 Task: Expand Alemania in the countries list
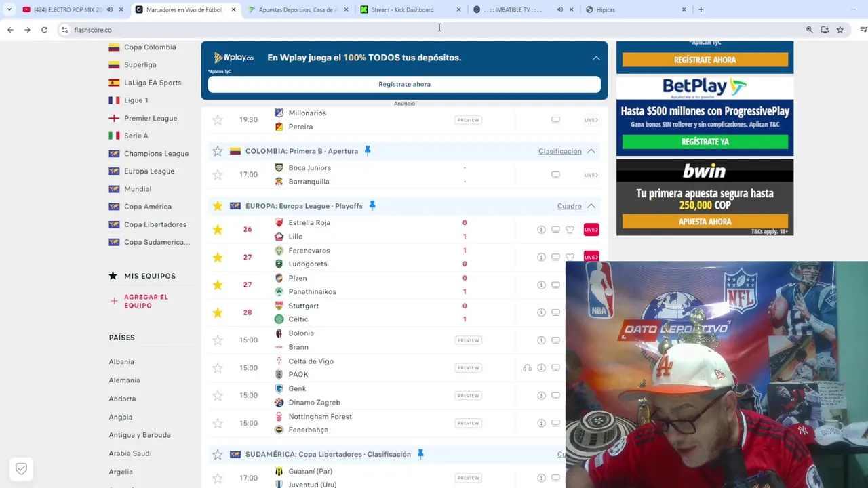click(x=124, y=380)
